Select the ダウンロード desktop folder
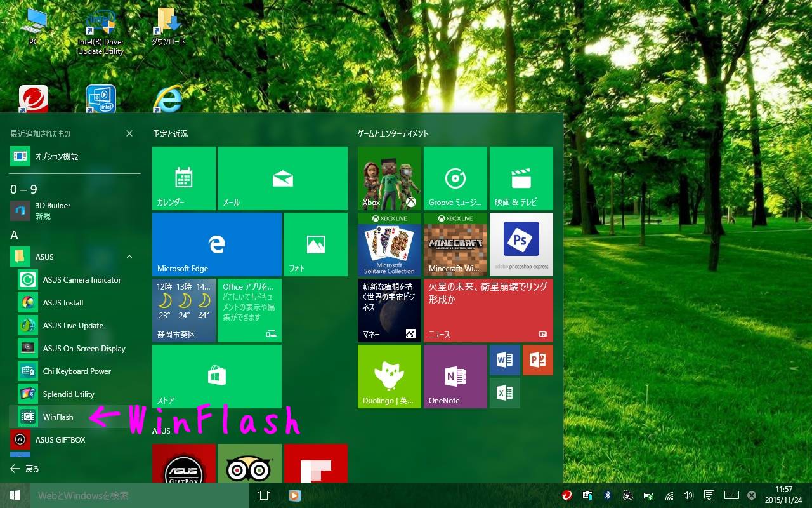 168,27
